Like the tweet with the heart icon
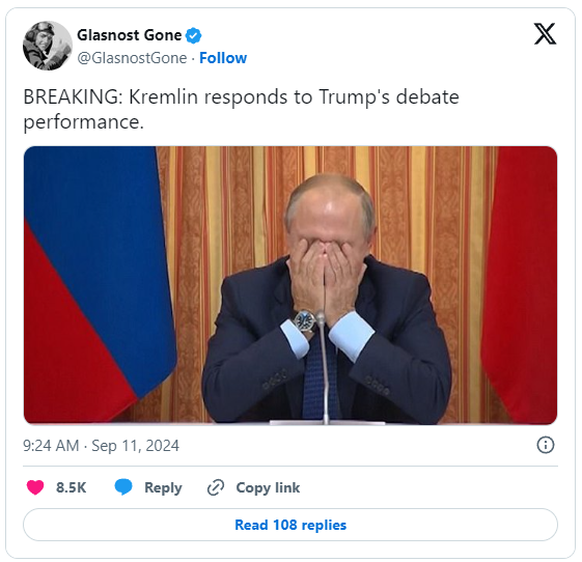582x562 pixels. click(x=35, y=487)
